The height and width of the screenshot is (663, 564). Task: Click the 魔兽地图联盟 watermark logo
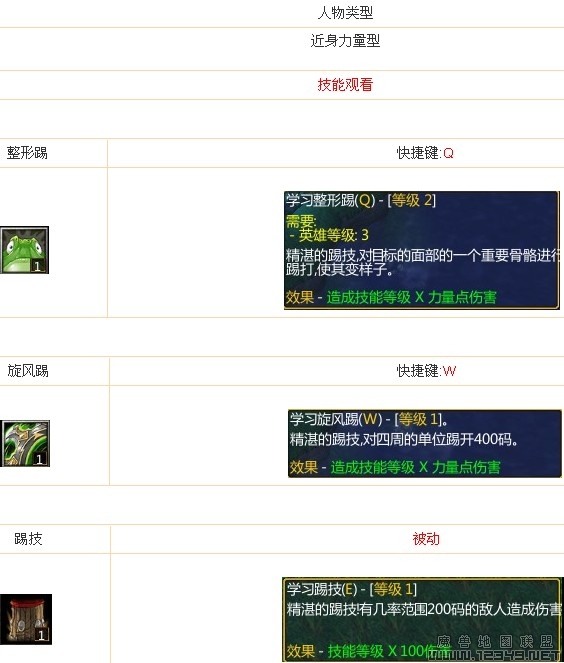pos(495,648)
